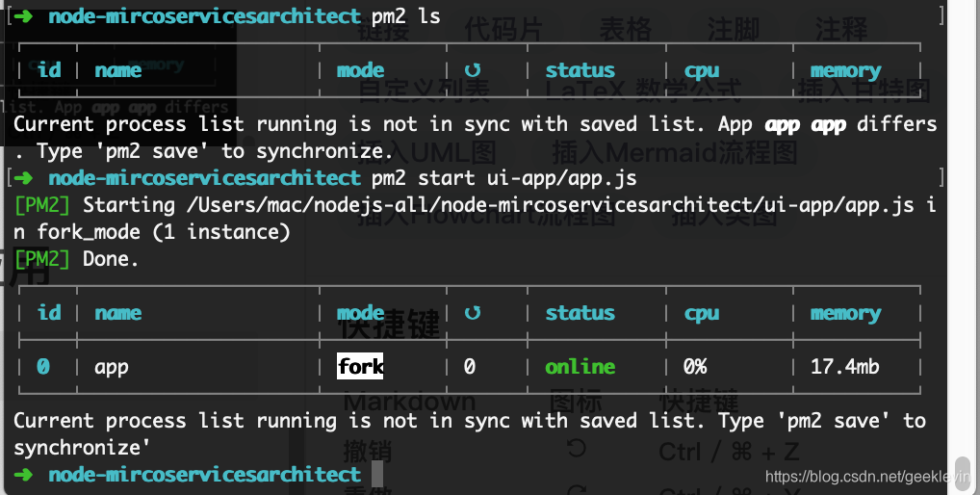The height and width of the screenshot is (495, 980).
Task: Click restart-count icon header in empty table
Action: click(473, 70)
